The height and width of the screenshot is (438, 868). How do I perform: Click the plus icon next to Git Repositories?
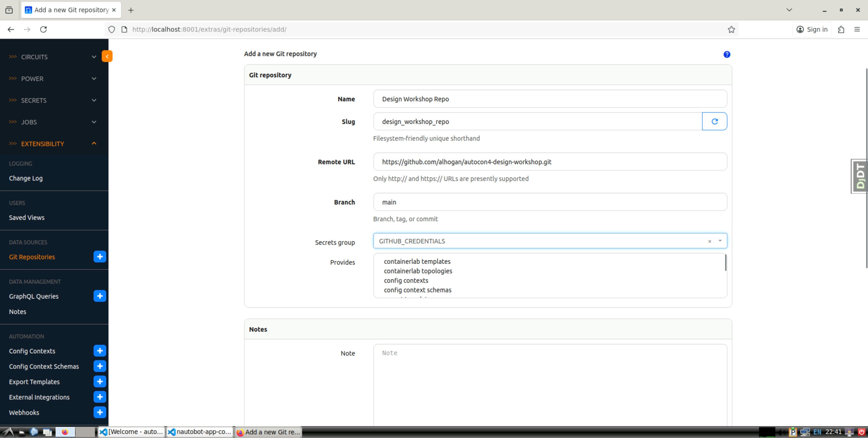[x=100, y=257]
